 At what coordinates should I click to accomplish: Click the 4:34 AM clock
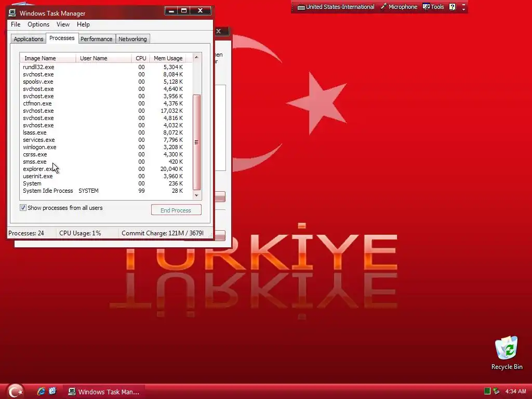tap(516, 391)
